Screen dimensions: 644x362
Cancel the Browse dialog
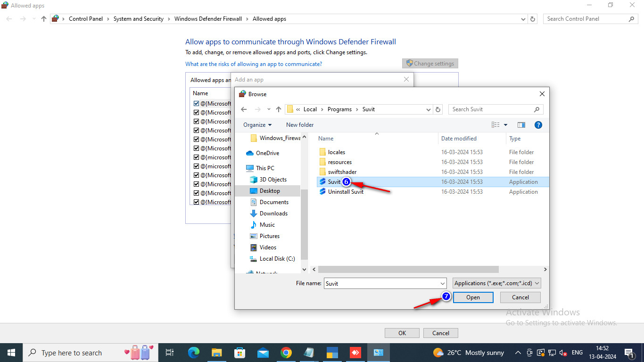coord(520,297)
